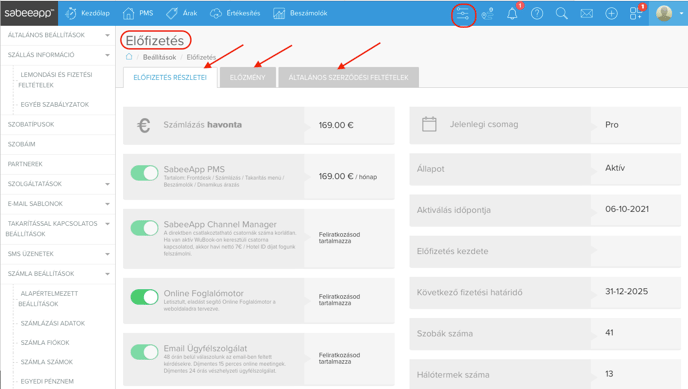The height and width of the screenshot is (389, 688).
Task: Toggle the Email Ügyfélszolgálat switch
Action: [x=144, y=352]
